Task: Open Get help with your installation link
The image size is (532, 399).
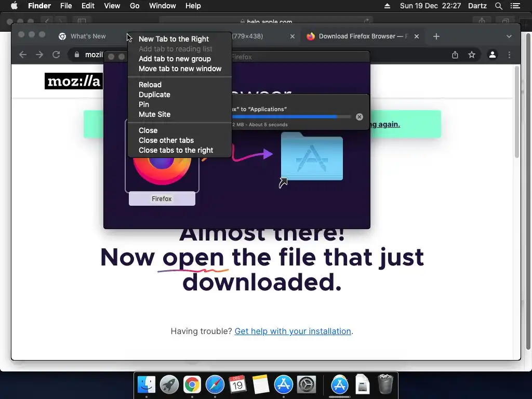Action: tap(293, 331)
